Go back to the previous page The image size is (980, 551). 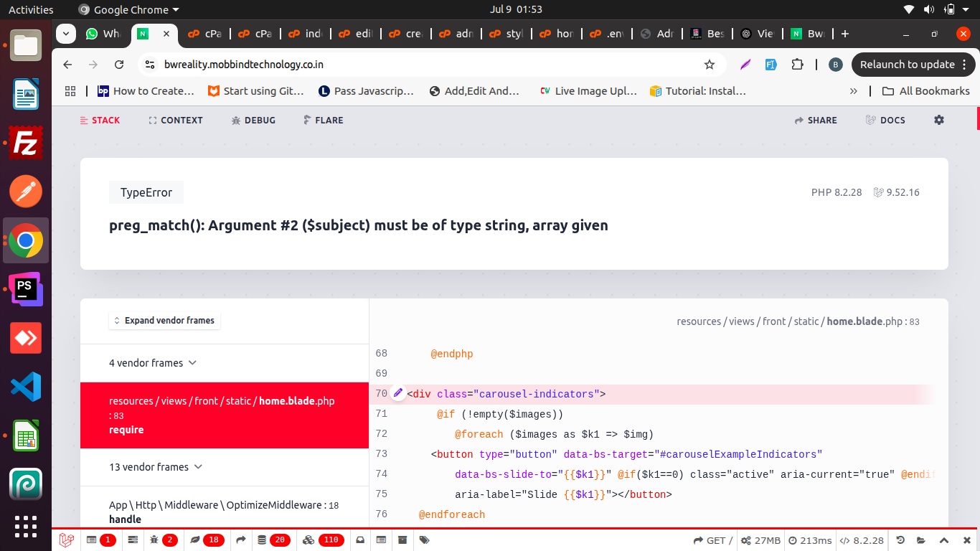[x=67, y=65]
